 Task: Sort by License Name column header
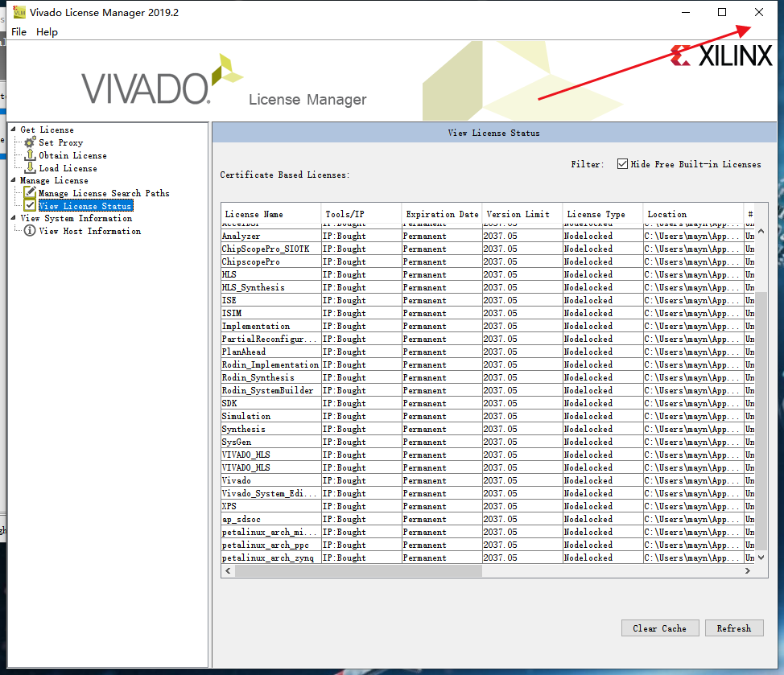tap(271, 214)
